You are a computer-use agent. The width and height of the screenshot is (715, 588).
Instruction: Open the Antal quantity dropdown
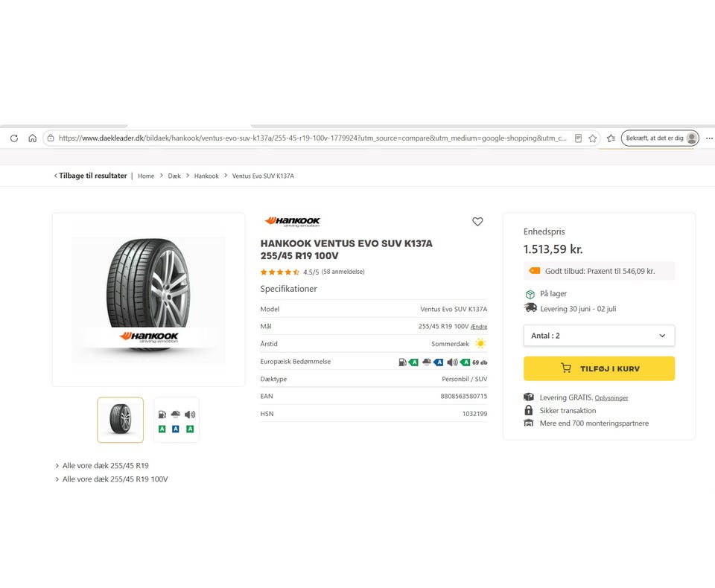tap(599, 336)
